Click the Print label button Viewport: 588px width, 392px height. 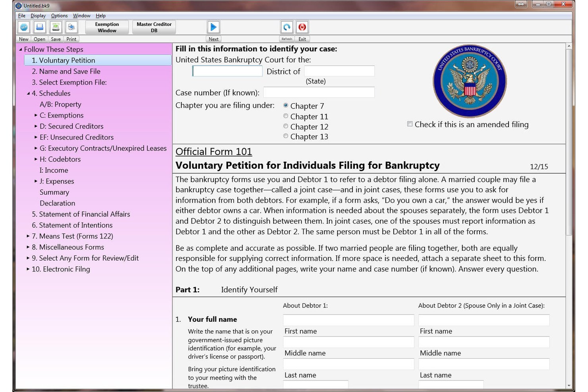72,39
